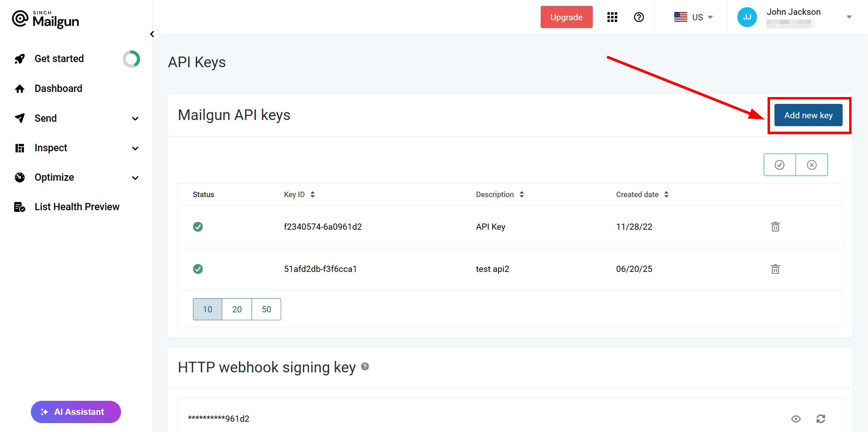
Task: Click the Optimize gauge icon
Action: 20,177
